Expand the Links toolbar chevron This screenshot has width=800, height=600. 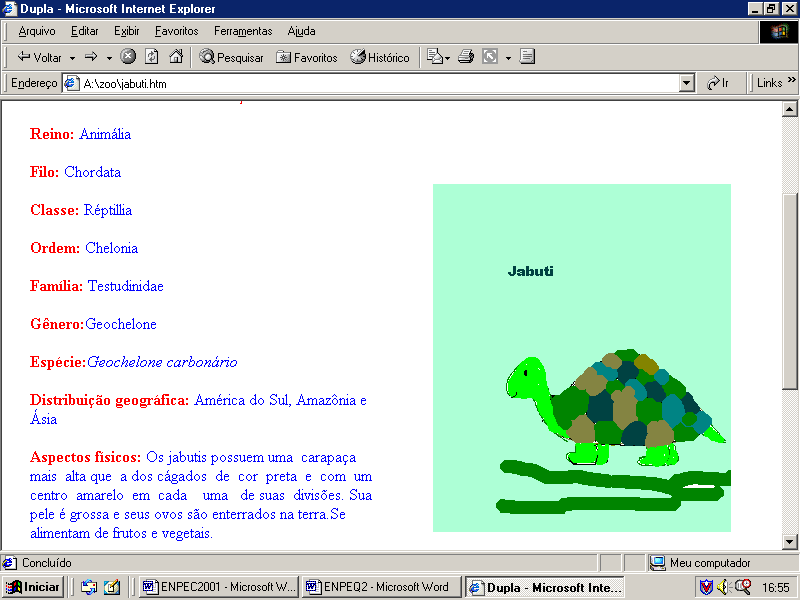pyautogui.click(x=791, y=80)
